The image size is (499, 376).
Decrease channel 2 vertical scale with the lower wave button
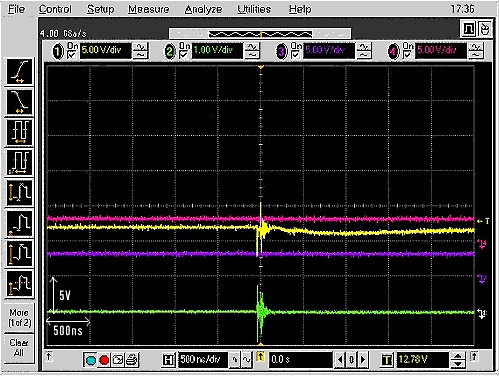coord(252,55)
